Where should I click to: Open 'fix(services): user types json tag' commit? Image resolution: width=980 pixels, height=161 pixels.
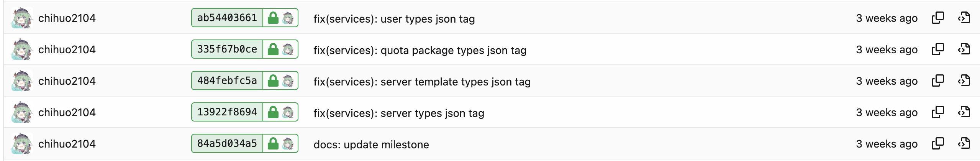(394, 19)
